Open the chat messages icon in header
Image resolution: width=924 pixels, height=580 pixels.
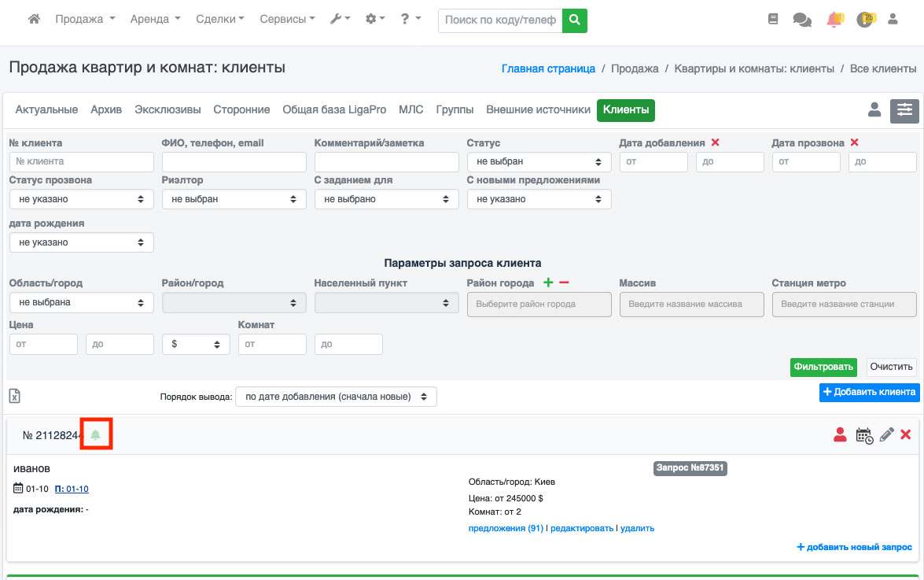tap(802, 20)
